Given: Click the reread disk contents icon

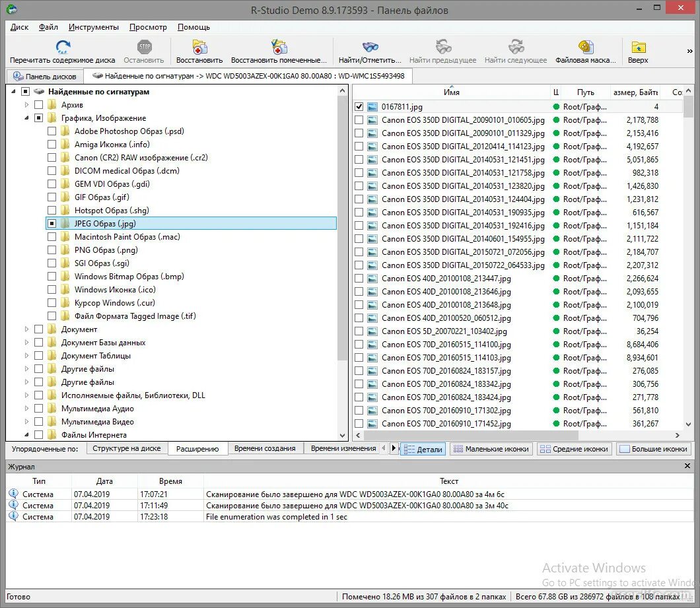Looking at the screenshot, I should coord(63,47).
